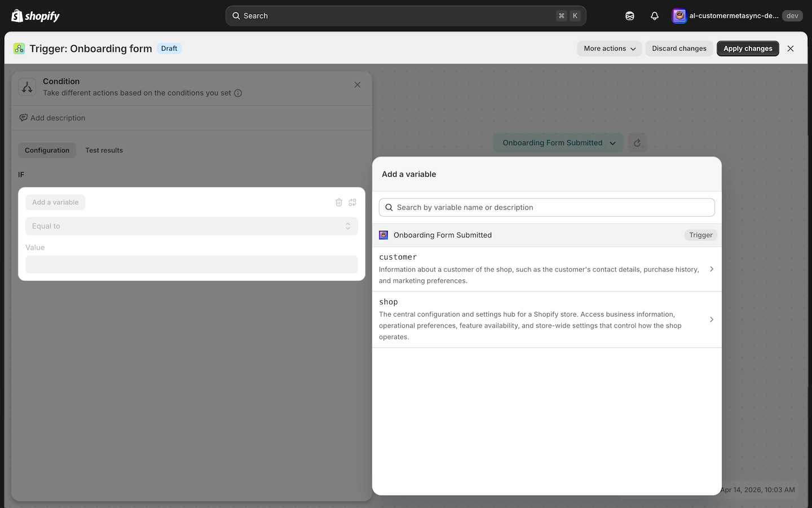
Task: Click the condition info icon
Action: [238, 93]
